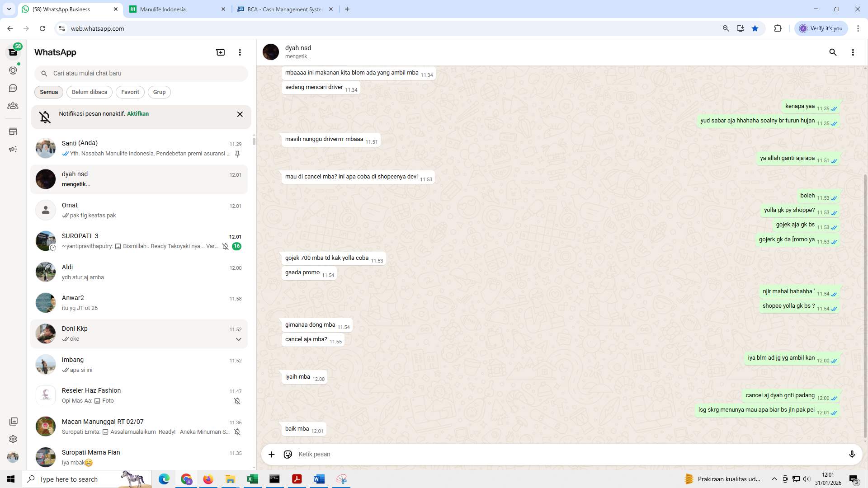This screenshot has width=868, height=488.
Task: Show hidden icons in the system tray
Action: tap(774, 479)
